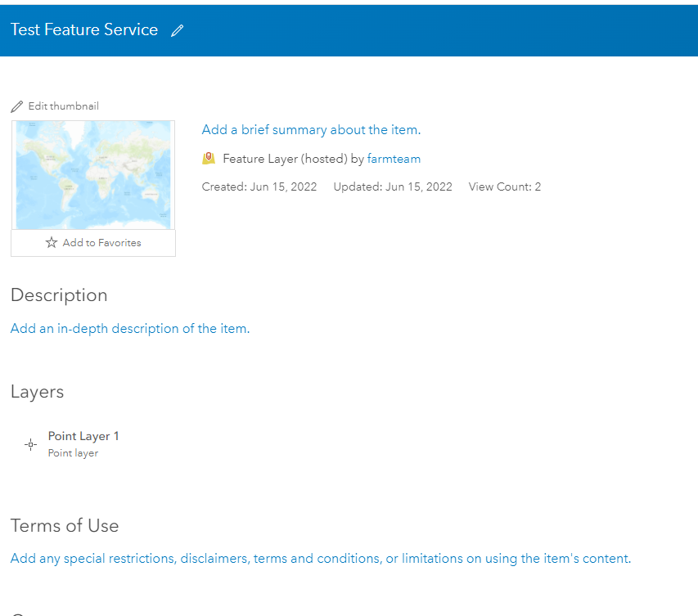The width and height of the screenshot is (698, 616).
Task: Open Point Layer 1 from the Layers list
Action: point(83,436)
